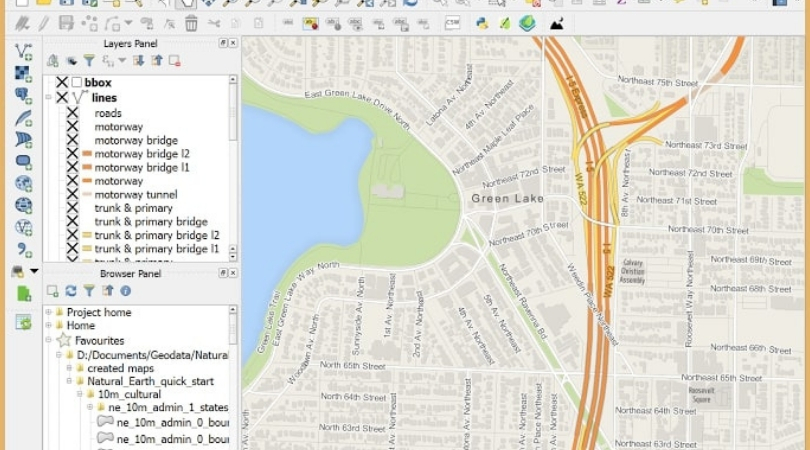Expand Home folder in Browser Panel
The width and height of the screenshot is (810, 450).
coord(49,325)
